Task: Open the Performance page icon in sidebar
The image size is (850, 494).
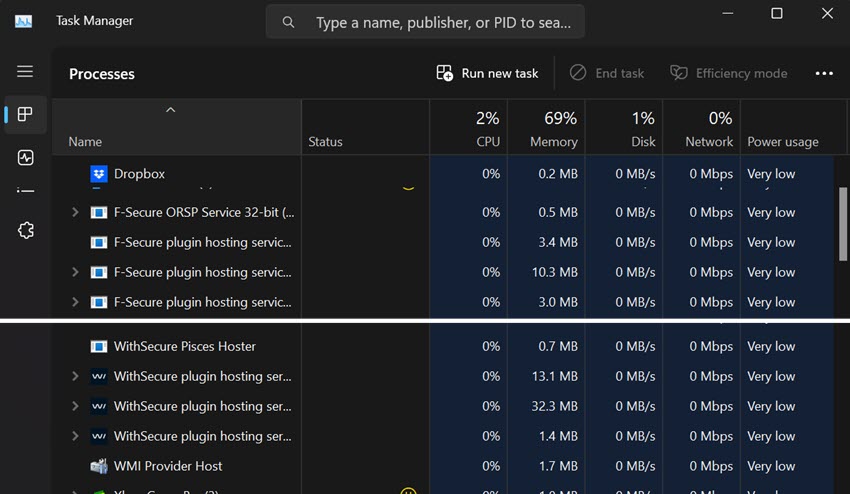Action: tap(25, 158)
